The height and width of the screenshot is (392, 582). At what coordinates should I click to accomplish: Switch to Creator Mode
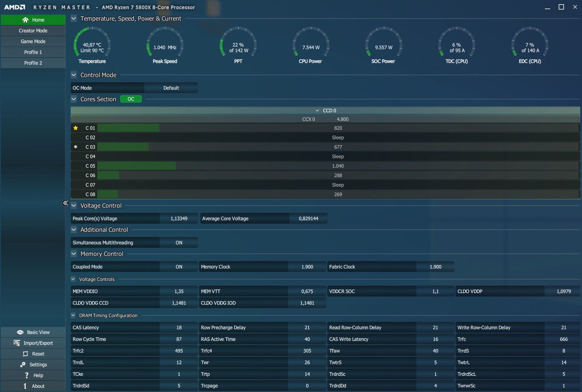(x=33, y=31)
